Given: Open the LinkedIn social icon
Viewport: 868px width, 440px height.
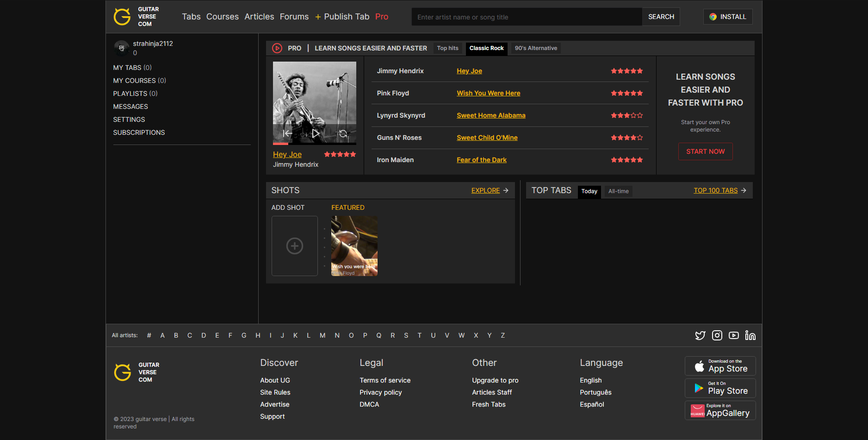Looking at the screenshot, I should 750,335.
